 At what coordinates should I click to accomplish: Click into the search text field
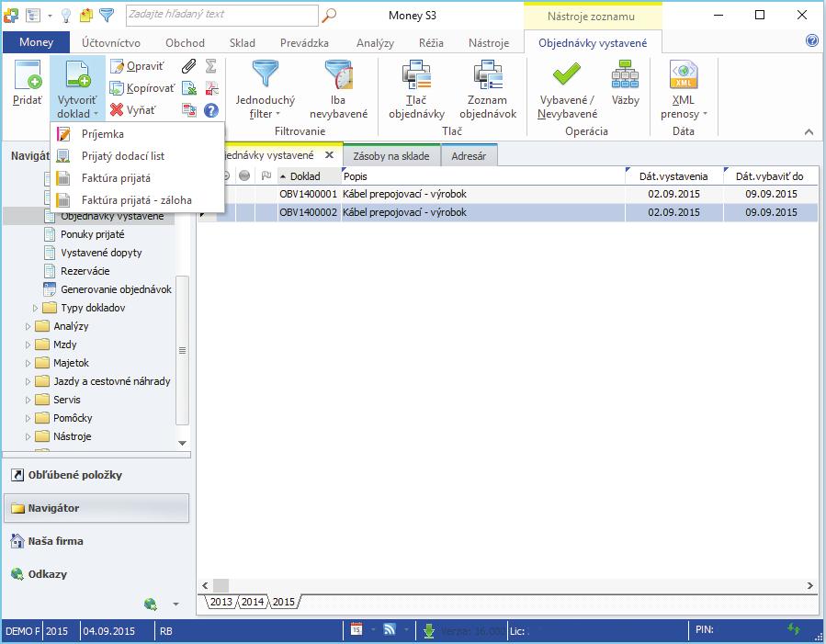point(221,15)
